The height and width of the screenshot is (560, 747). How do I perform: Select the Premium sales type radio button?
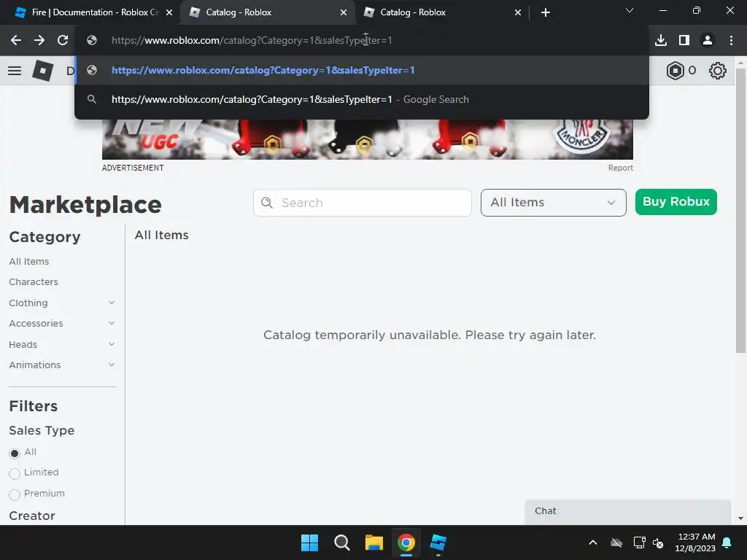click(x=15, y=494)
